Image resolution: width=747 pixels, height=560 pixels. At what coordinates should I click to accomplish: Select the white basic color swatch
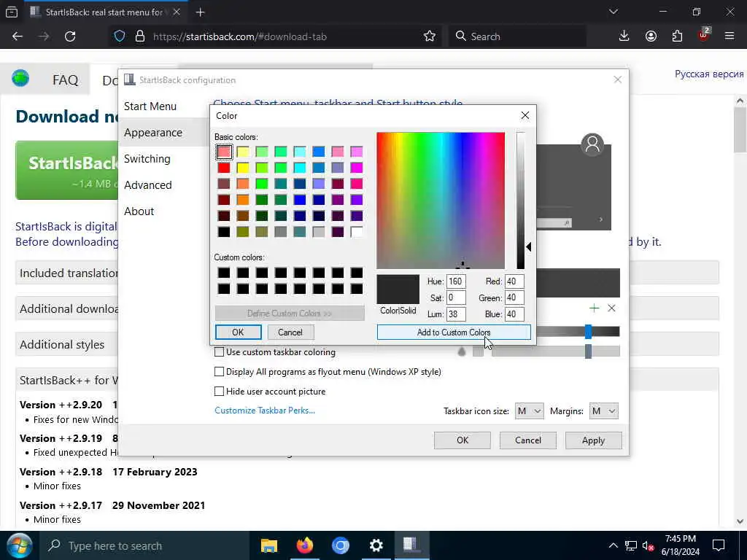356,232
